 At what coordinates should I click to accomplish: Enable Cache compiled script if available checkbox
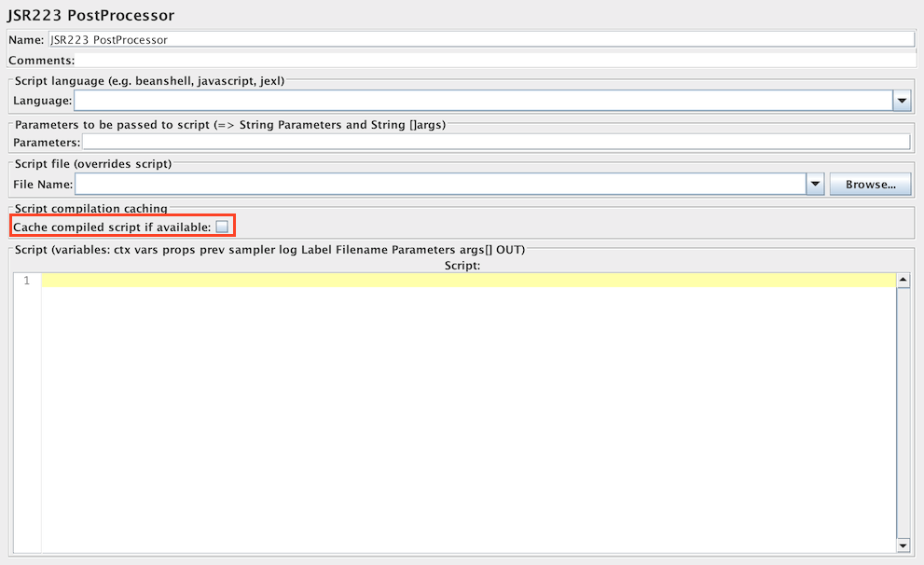[x=222, y=227]
